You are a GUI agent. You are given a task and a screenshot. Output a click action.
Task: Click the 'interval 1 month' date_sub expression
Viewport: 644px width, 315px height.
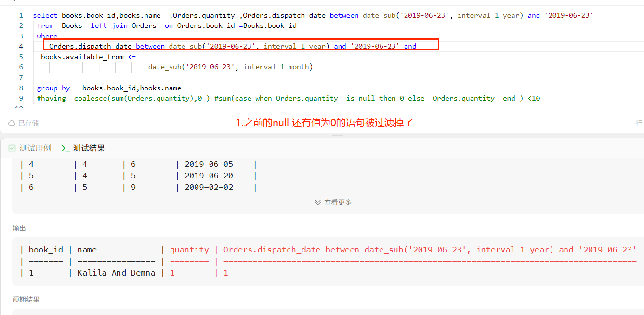pos(230,67)
